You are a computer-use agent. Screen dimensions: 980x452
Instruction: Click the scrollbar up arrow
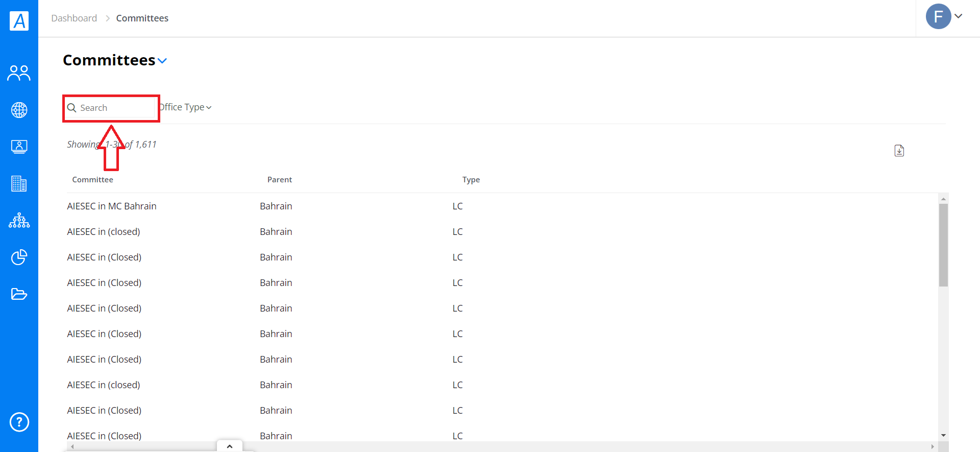(x=943, y=199)
